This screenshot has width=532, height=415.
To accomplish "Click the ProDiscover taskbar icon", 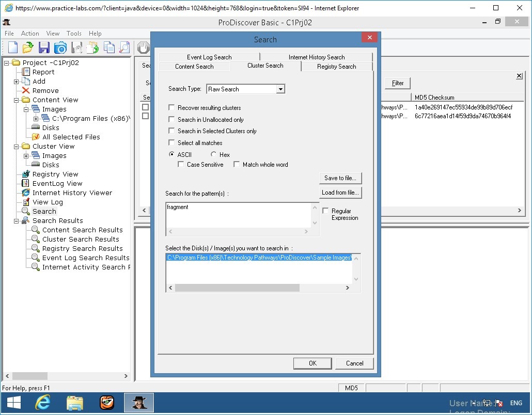I will 139,403.
